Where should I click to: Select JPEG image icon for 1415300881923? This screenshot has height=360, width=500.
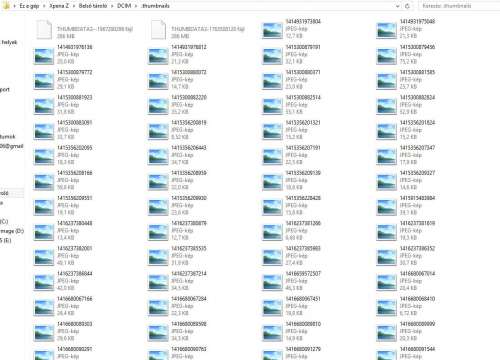tap(44, 106)
